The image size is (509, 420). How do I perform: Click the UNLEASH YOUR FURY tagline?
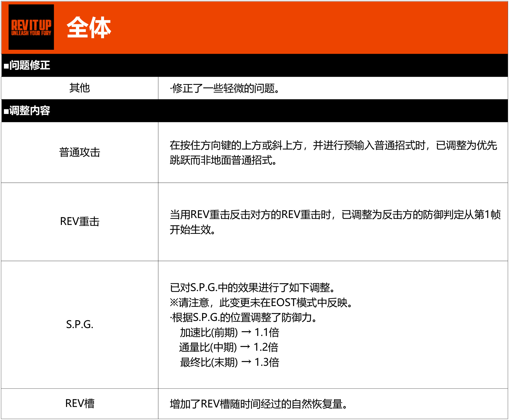(x=31, y=33)
